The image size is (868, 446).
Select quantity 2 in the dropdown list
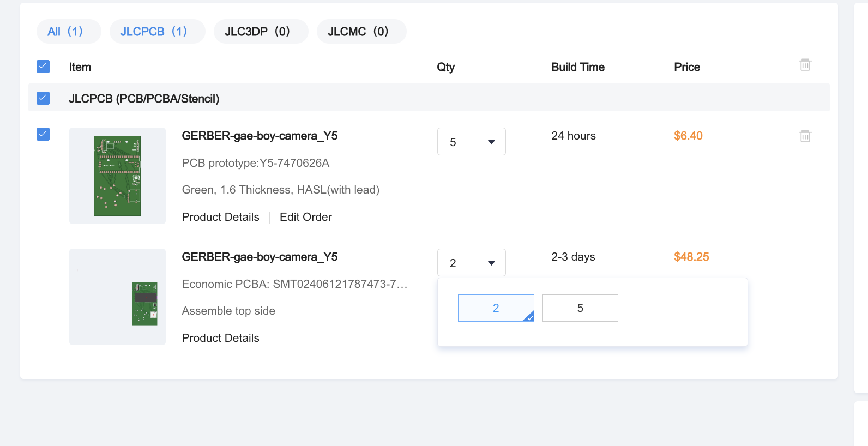coord(496,308)
